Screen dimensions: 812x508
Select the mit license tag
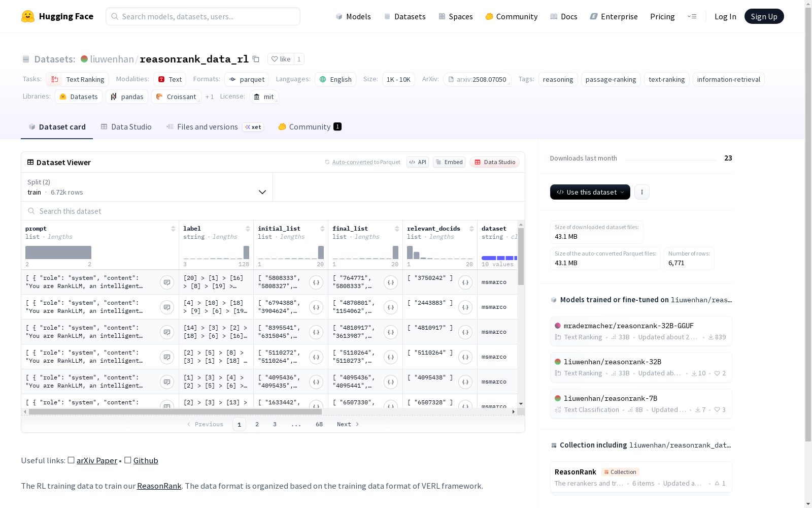264,97
